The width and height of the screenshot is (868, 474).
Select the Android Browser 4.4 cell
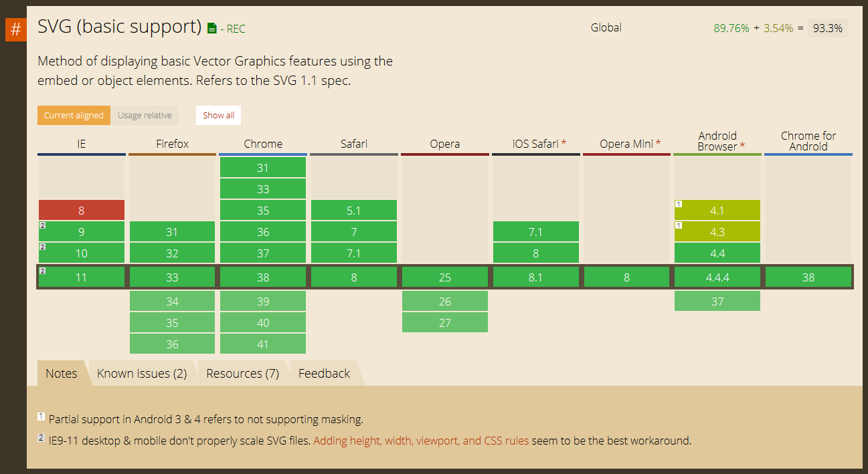pos(717,253)
